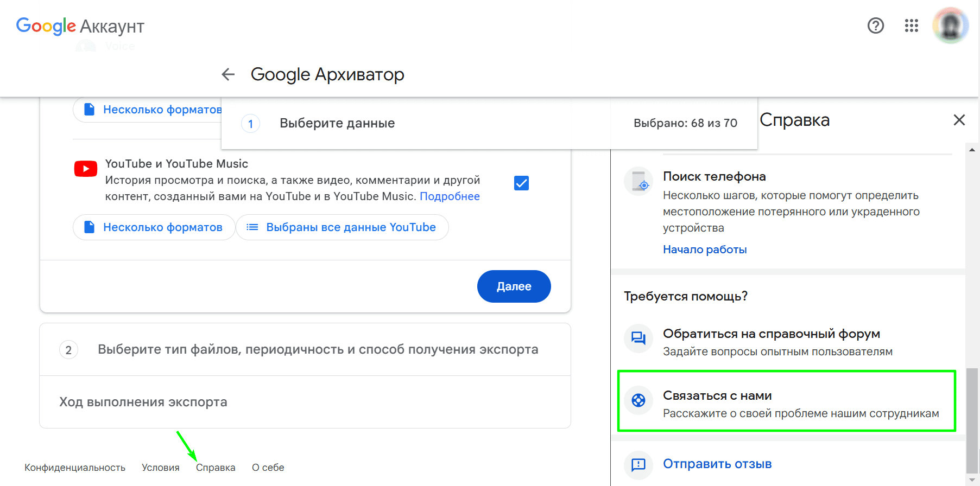Click the file icon in YouTube Несколько форматов
The width and height of the screenshot is (980, 486).
point(89,227)
